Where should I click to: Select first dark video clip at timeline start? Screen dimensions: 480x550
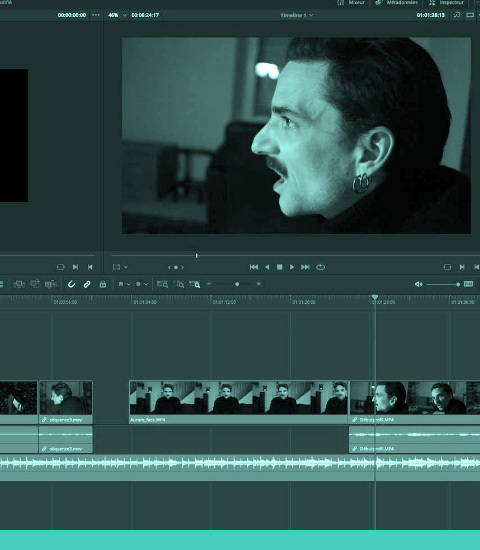click(19, 402)
